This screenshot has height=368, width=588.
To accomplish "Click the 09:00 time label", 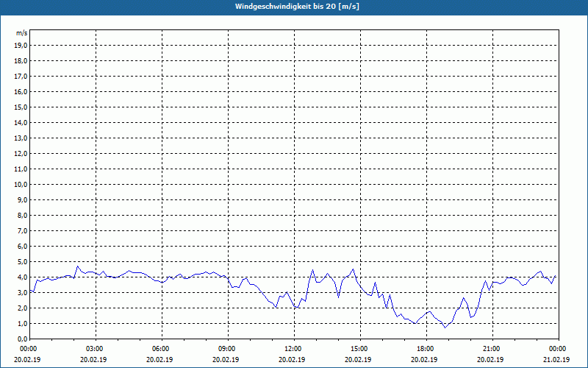I will pos(226,349).
